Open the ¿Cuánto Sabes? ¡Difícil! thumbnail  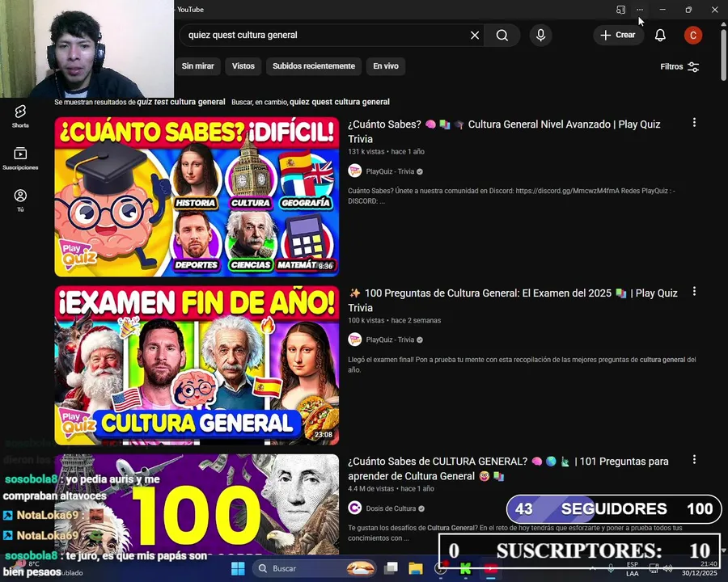(x=197, y=196)
